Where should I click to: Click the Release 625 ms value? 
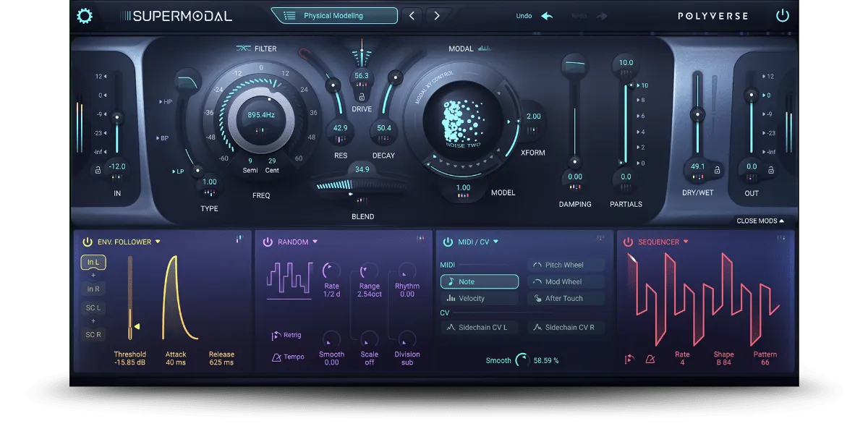(x=221, y=362)
